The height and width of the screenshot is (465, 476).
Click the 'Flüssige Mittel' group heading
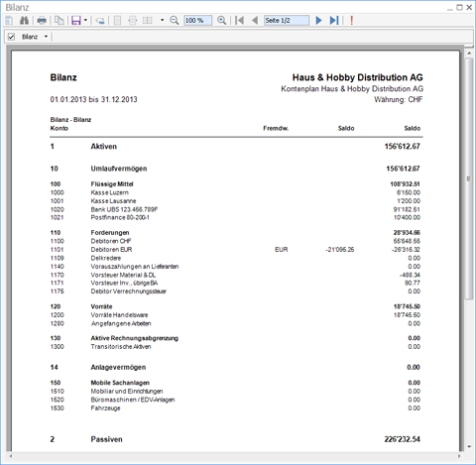112,184
